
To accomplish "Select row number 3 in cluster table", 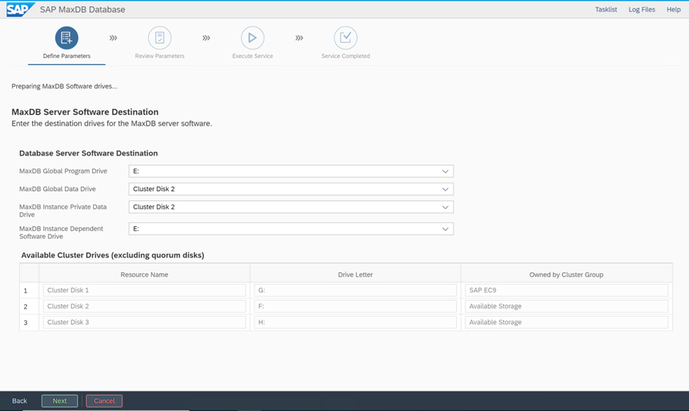I will [x=25, y=323].
